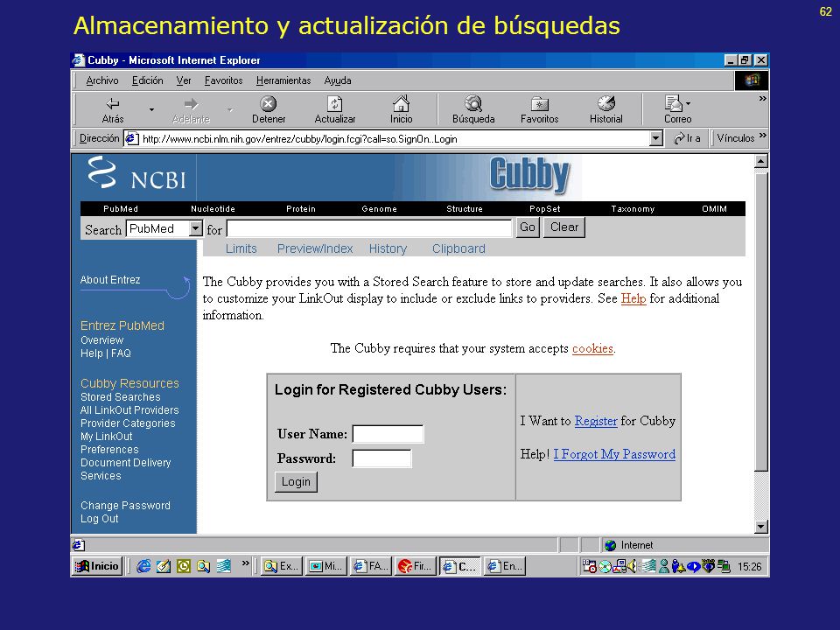Open the History link

tap(388, 248)
